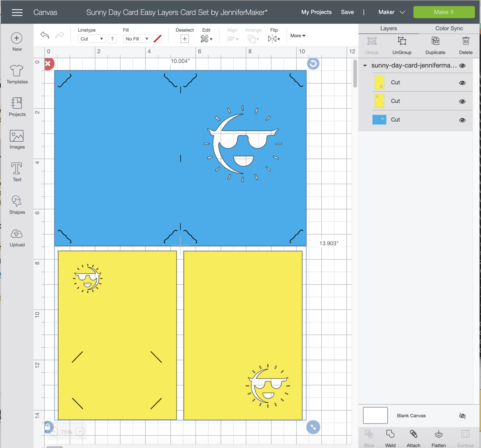Open the Shapes tool
This screenshot has width=481, height=448.
17,205
